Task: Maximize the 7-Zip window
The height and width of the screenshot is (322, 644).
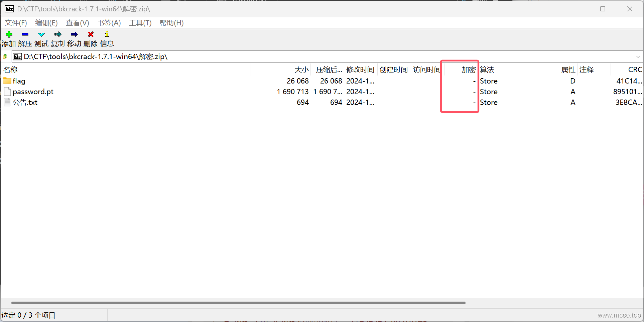Action: [x=603, y=9]
